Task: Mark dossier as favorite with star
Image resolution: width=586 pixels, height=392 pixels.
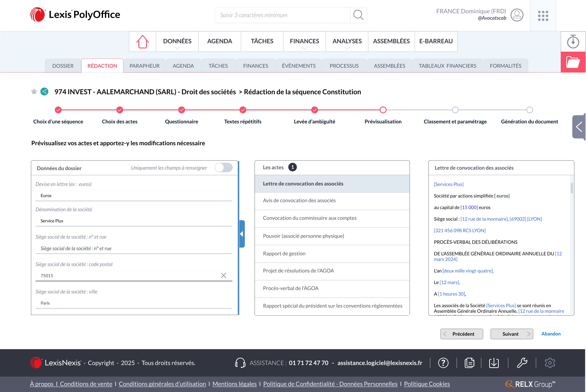Action: 34,91
